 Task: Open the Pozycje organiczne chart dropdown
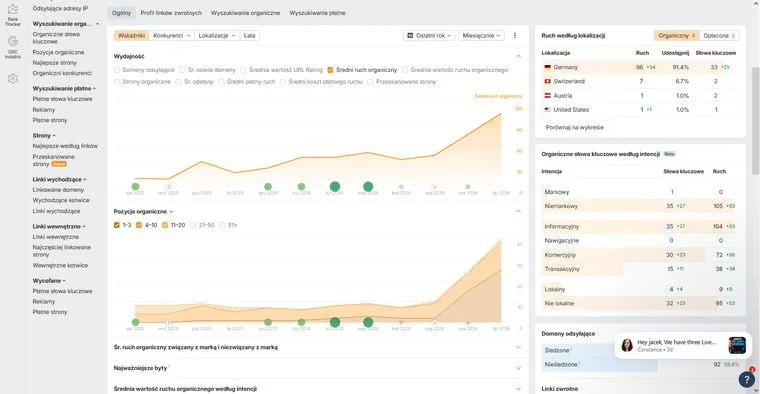point(143,212)
